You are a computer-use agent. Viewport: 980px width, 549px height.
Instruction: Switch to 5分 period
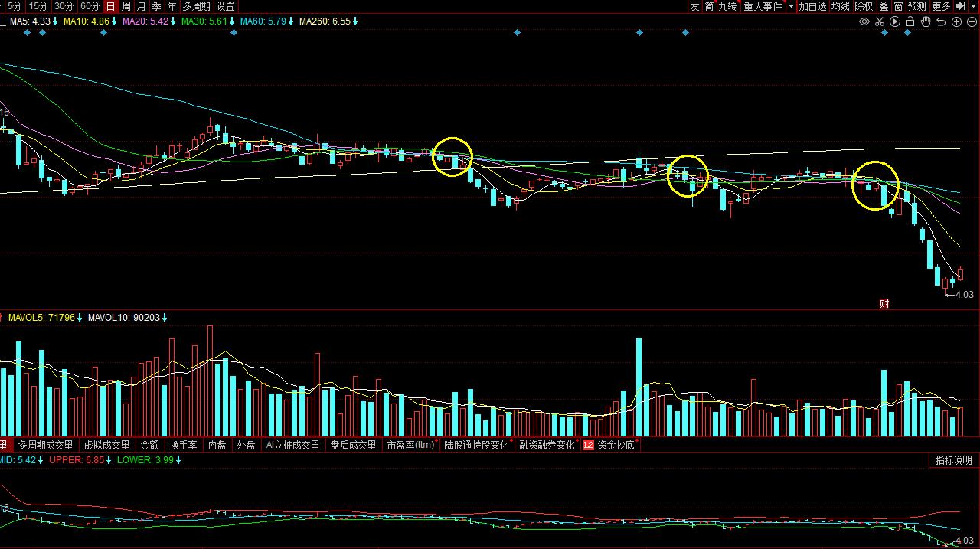tap(15, 6)
